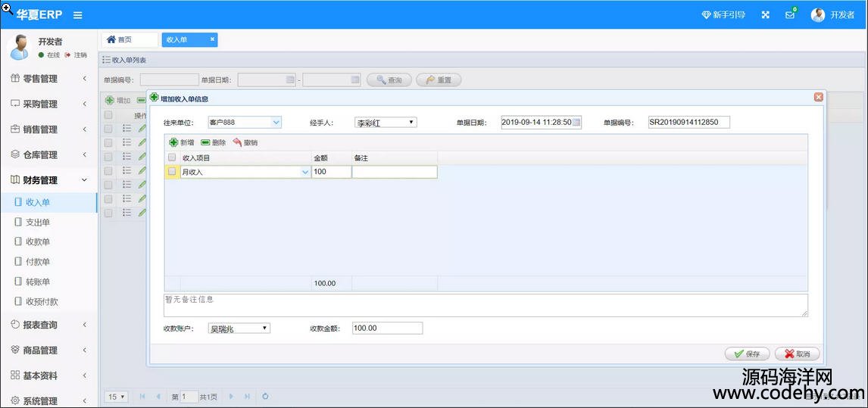Open the 收款账户 dropdown
The height and width of the screenshot is (408, 868).
[x=239, y=329]
